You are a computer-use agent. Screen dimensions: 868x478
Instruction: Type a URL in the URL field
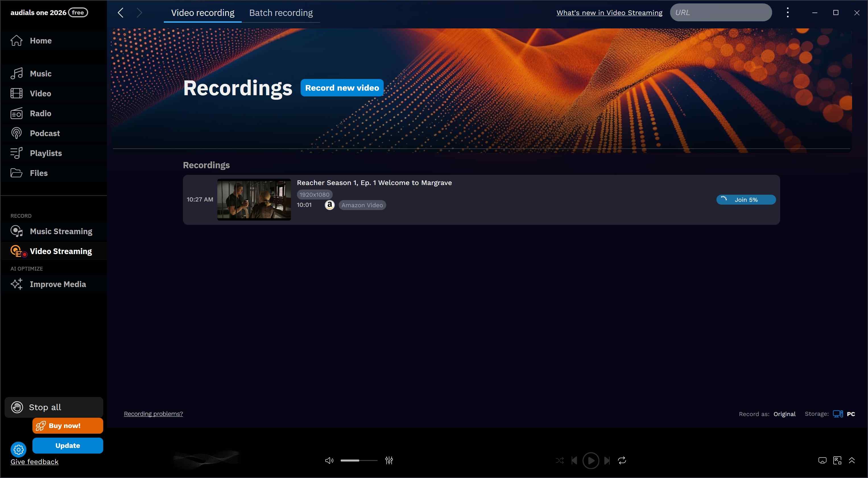point(721,12)
